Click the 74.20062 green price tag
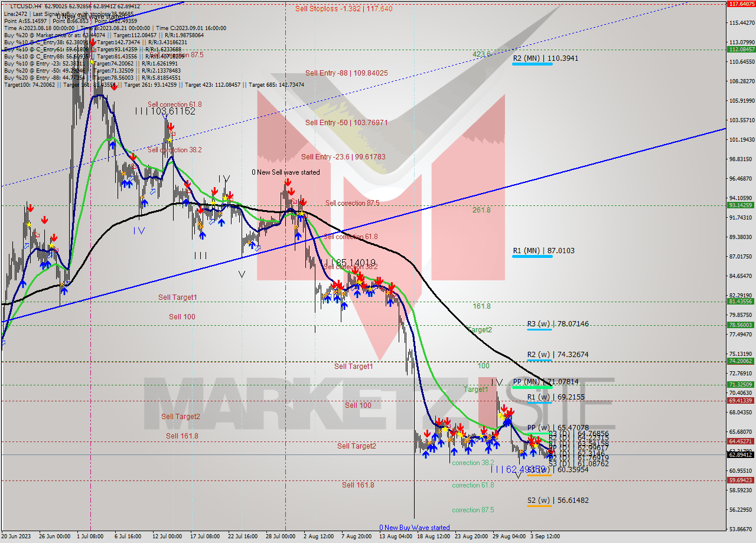The image size is (756, 543). pos(741,361)
